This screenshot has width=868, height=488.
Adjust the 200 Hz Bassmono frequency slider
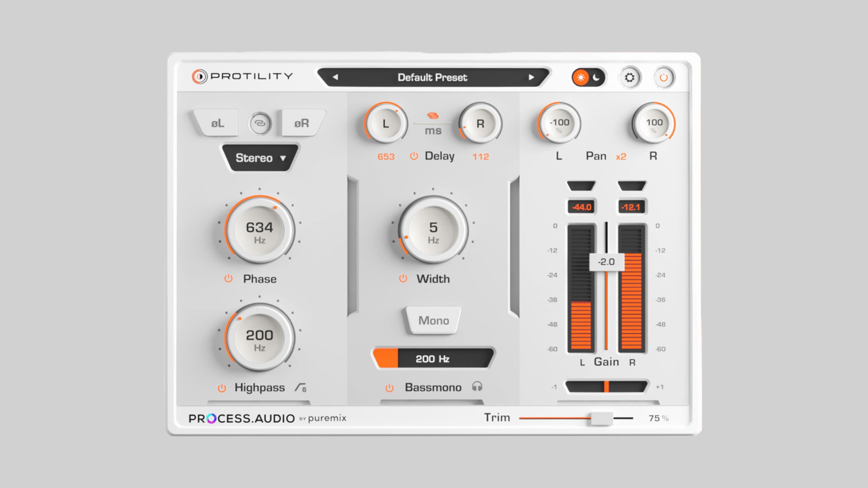tap(433, 358)
